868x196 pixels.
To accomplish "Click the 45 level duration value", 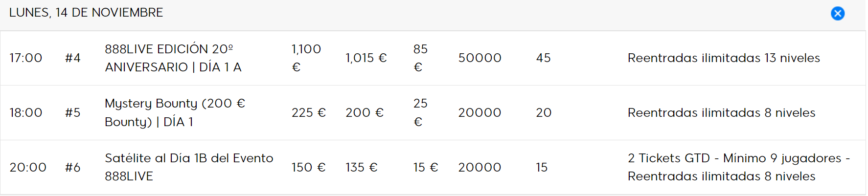I will click(x=544, y=58).
